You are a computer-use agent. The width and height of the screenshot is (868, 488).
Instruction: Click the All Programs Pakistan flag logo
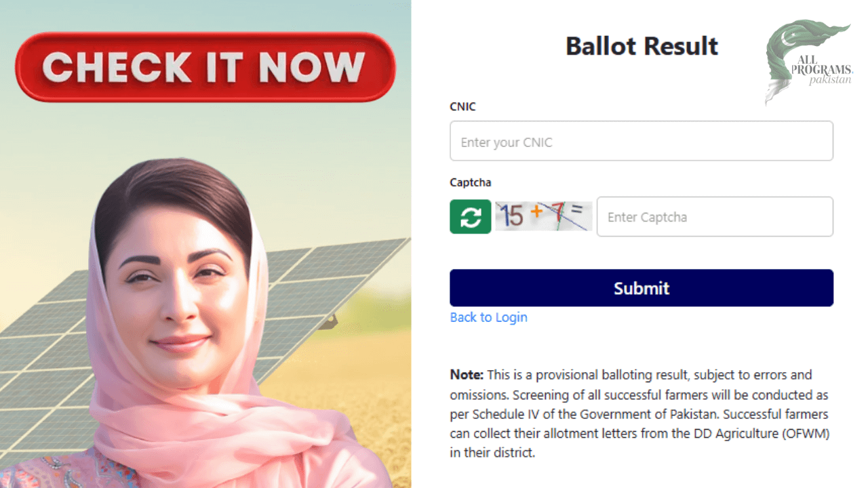click(x=807, y=61)
